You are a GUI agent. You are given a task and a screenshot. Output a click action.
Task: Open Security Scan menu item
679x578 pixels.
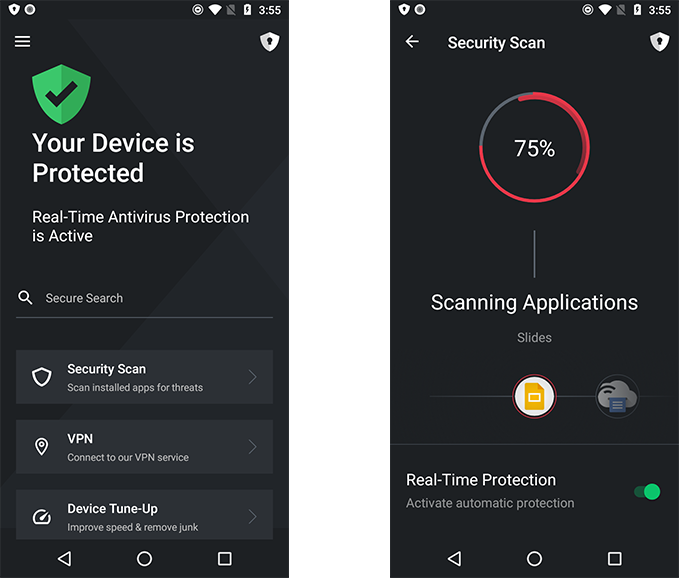[144, 377]
